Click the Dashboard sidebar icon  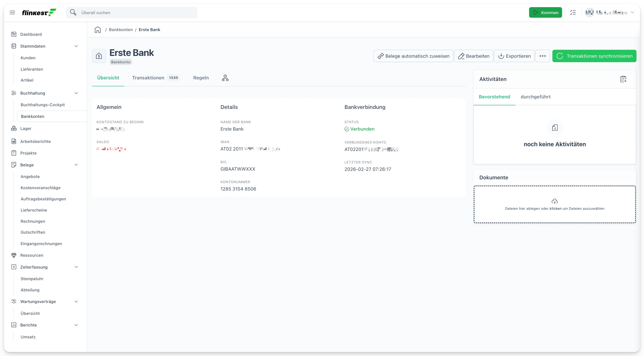click(x=14, y=34)
